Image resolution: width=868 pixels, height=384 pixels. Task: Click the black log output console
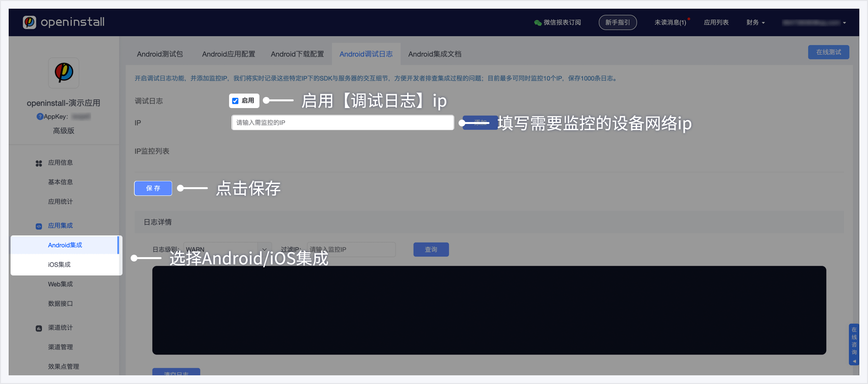pos(489,310)
